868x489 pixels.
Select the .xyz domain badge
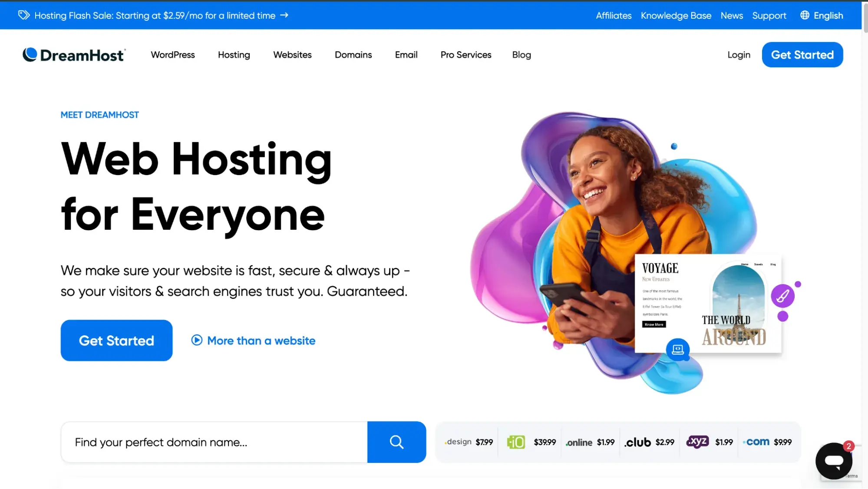click(x=697, y=442)
